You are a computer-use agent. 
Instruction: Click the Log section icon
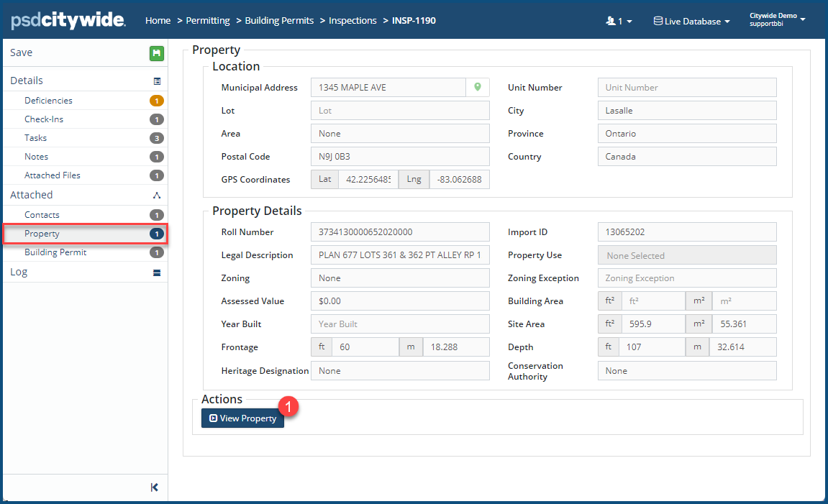point(157,272)
